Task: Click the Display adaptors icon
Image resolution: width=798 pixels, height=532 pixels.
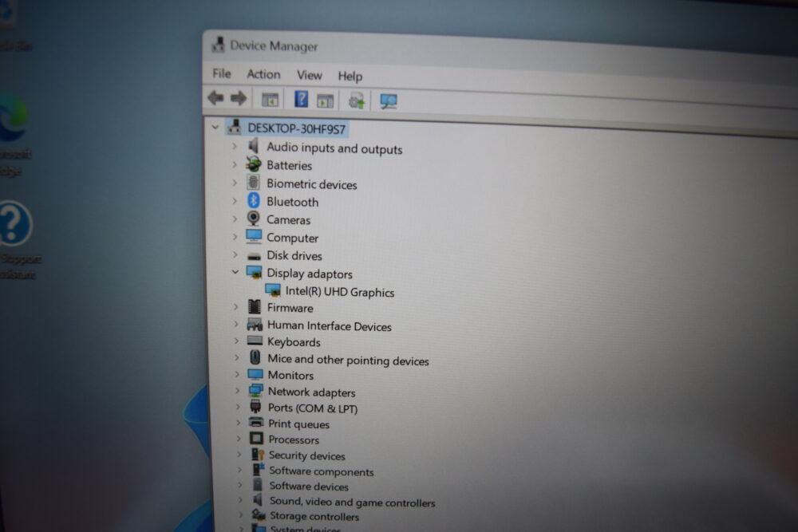Action: tap(254, 273)
